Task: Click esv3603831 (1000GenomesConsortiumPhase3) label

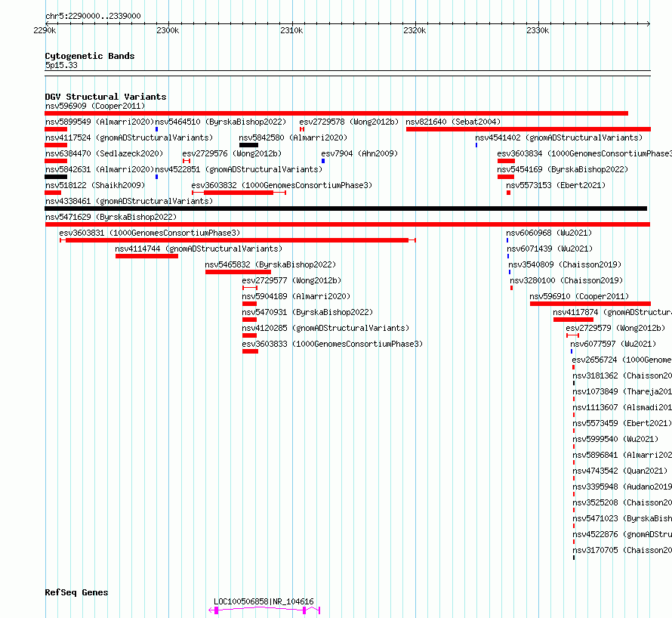Action: click(x=150, y=233)
